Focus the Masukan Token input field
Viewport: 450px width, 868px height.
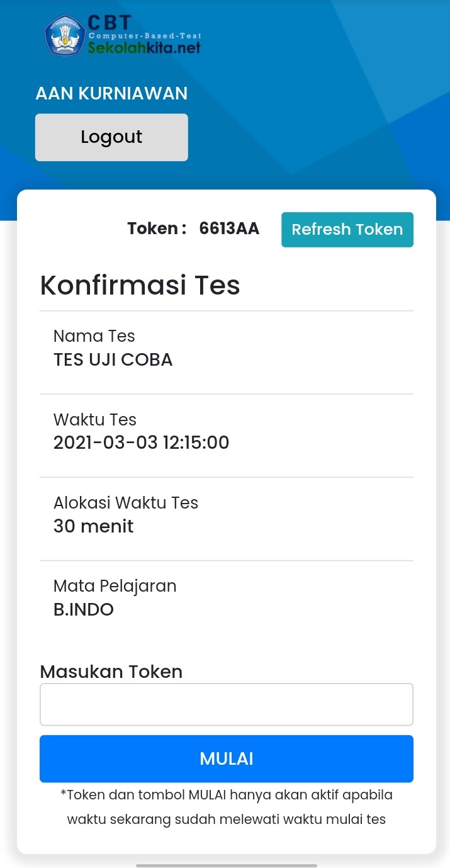pyautogui.click(x=226, y=704)
